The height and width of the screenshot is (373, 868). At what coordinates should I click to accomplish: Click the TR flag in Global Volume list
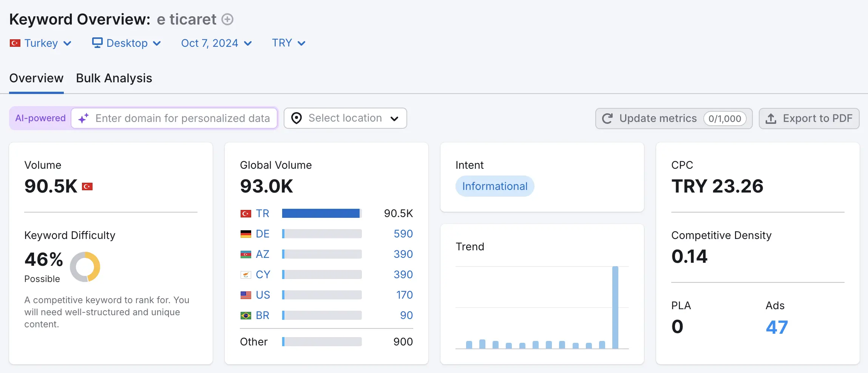[x=246, y=214]
